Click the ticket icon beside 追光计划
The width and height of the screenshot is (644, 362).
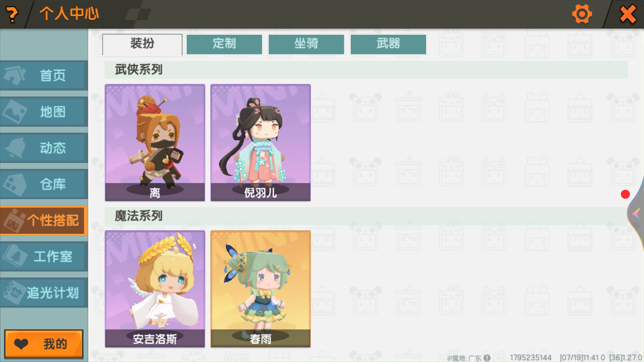[x=14, y=293]
